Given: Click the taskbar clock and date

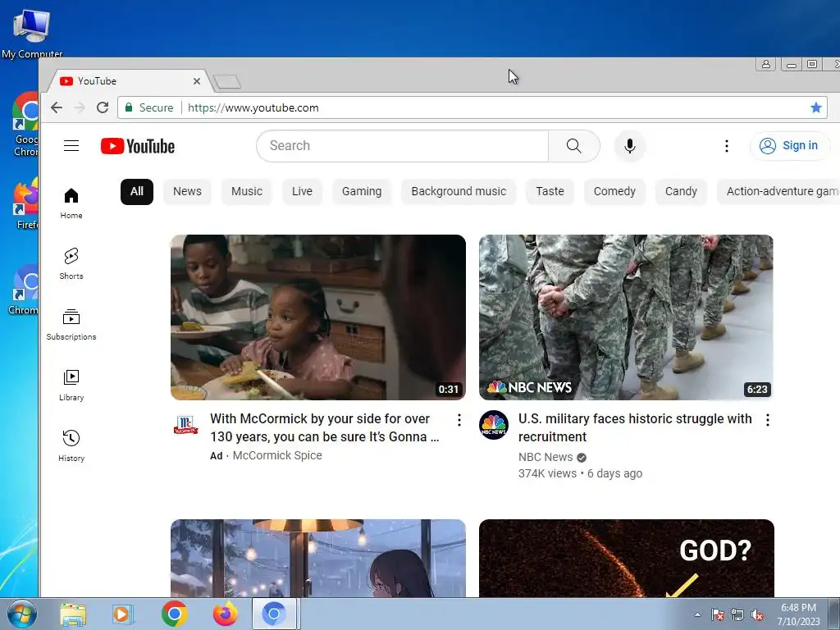Looking at the screenshot, I should tap(798, 614).
